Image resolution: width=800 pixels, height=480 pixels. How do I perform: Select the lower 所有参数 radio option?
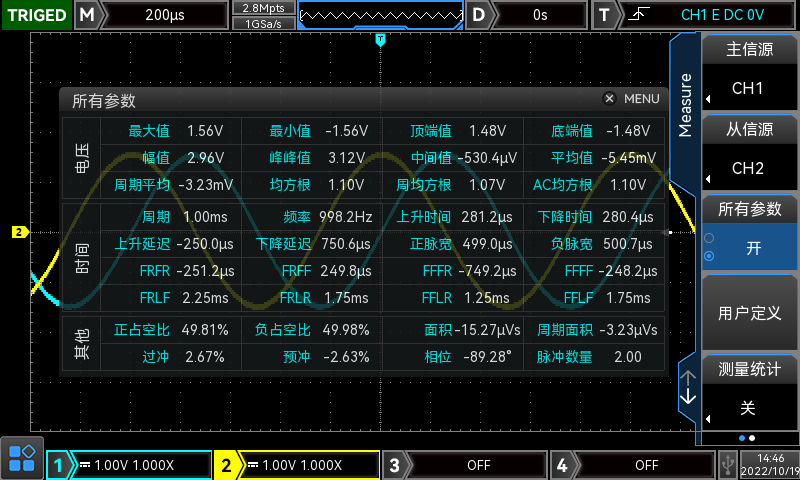pyautogui.click(x=710, y=256)
